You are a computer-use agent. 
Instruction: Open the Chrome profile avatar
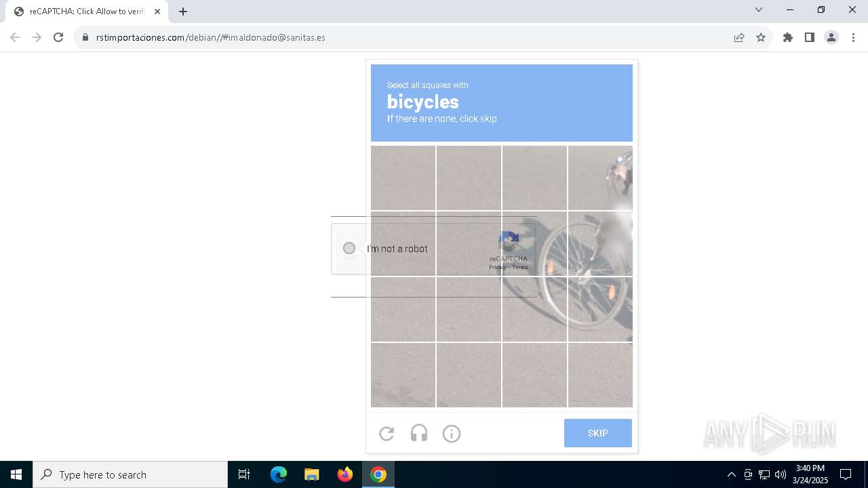pyautogui.click(x=831, y=37)
